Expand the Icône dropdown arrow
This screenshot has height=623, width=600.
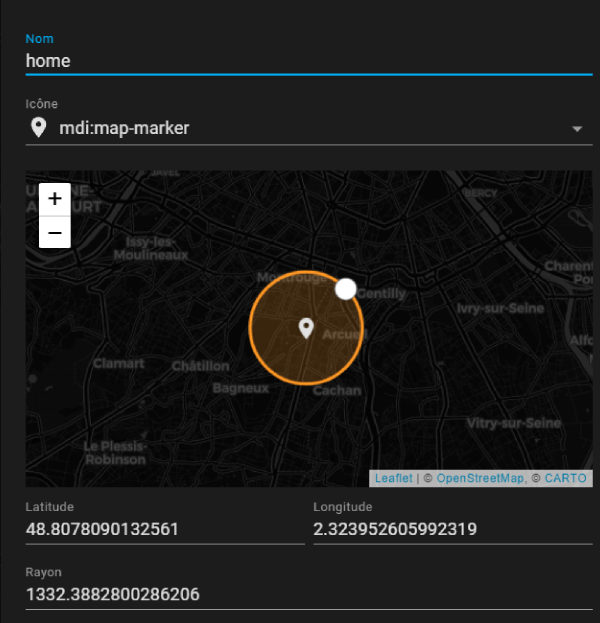(x=576, y=129)
